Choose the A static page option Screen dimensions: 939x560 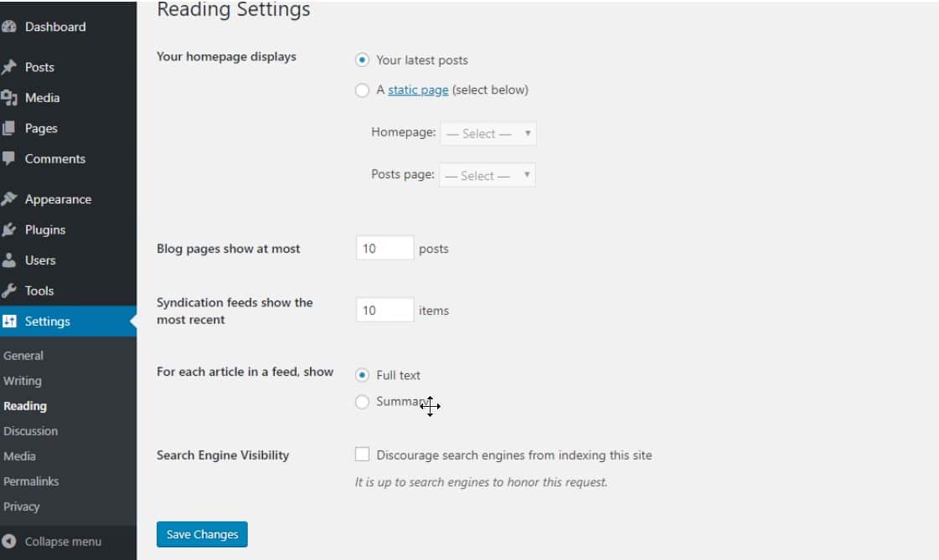click(360, 90)
